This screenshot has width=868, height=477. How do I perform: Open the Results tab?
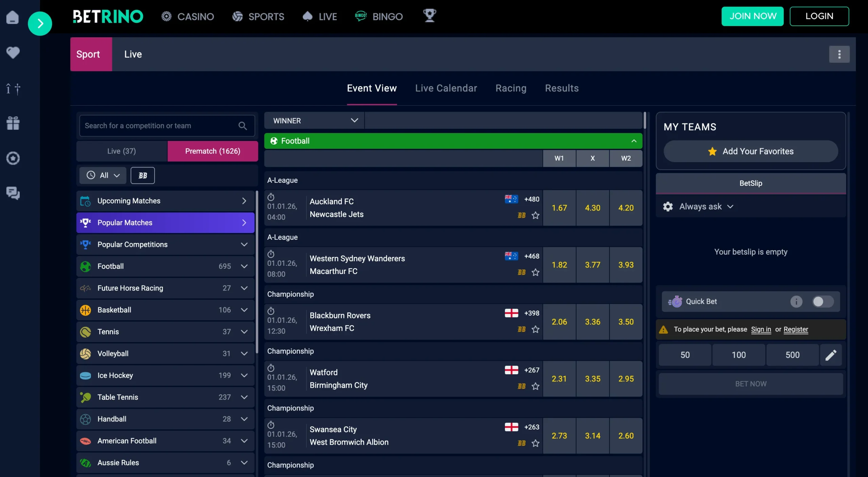tap(562, 88)
